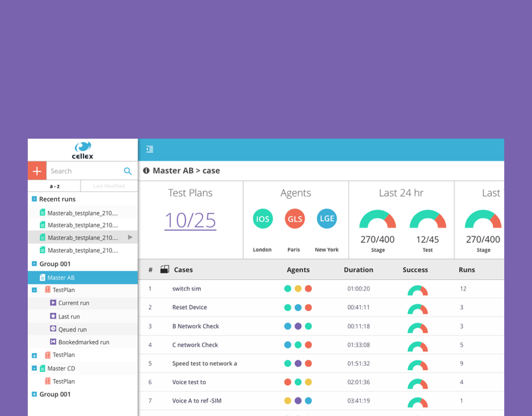The width and height of the screenshot is (532, 416).
Task: Click the GLS agent badge for Paris
Action: click(294, 219)
